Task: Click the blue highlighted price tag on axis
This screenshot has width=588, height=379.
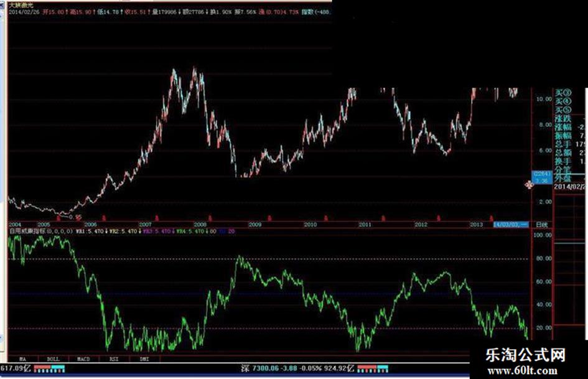Action: point(542,177)
